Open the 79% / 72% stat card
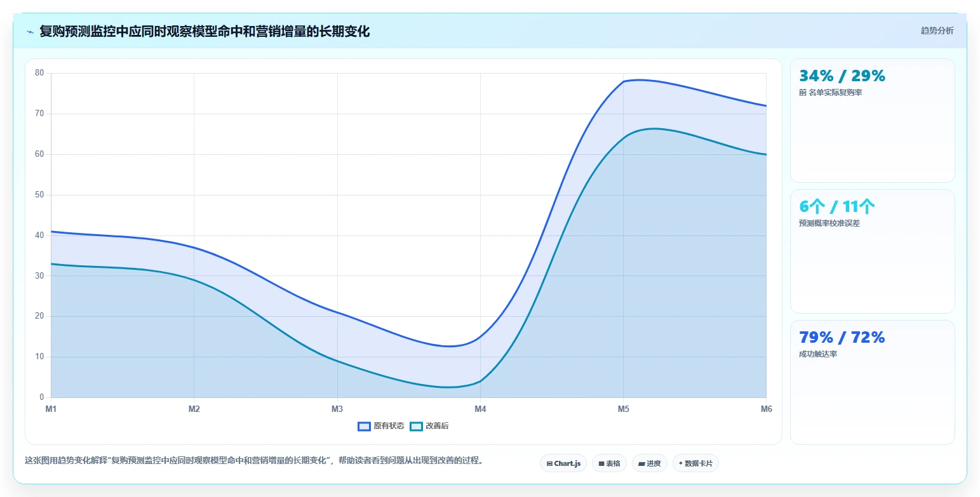Viewport: 980px width, 497px height. [872, 382]
